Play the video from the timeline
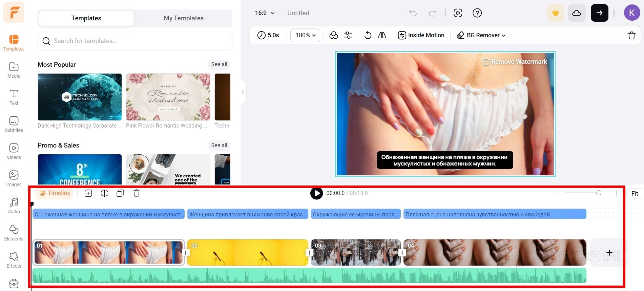This screenshot has height=291, width=644. tap(316, 193)
